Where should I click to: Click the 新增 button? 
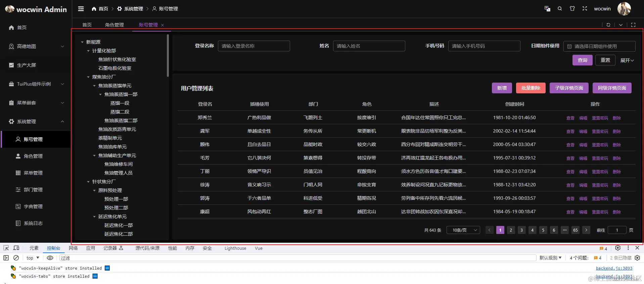tap(502, 88)
